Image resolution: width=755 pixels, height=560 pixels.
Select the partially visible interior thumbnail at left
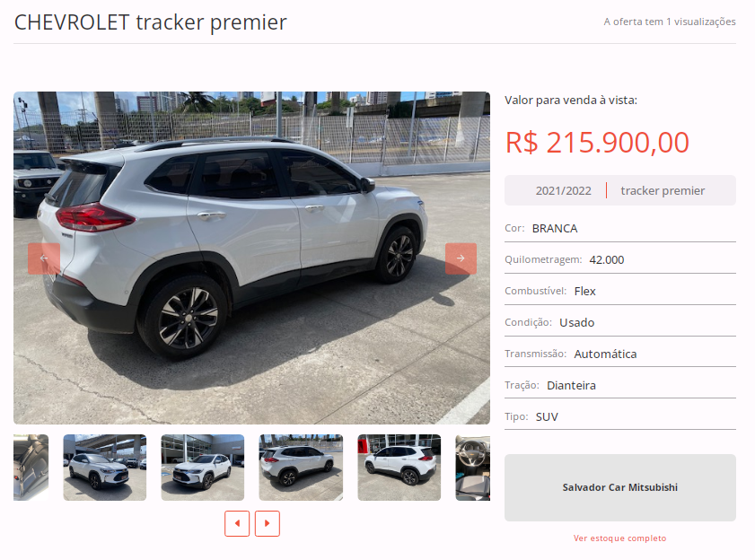31,468
